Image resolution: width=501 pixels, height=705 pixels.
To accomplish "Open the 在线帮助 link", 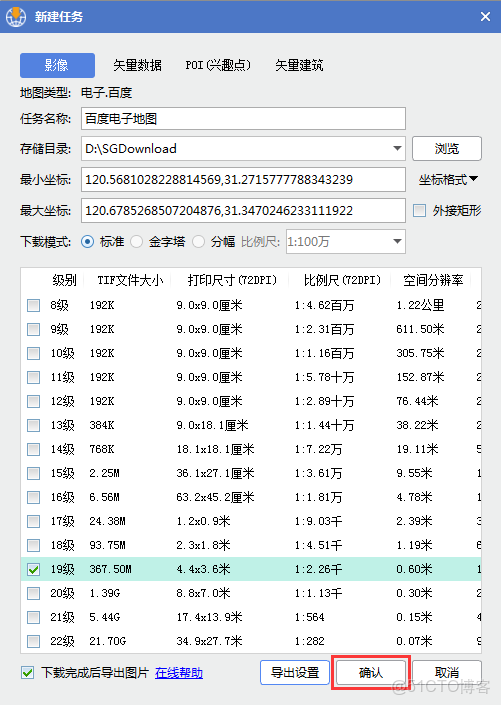I will (179, 673).
